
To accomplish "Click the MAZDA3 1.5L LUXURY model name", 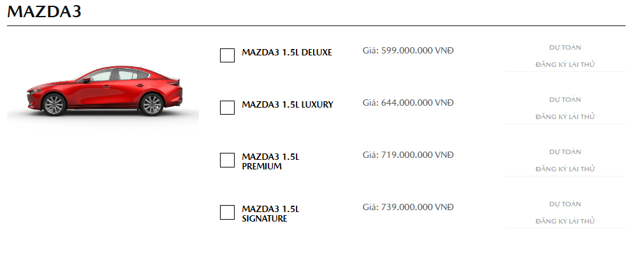I will click(288, 104).
